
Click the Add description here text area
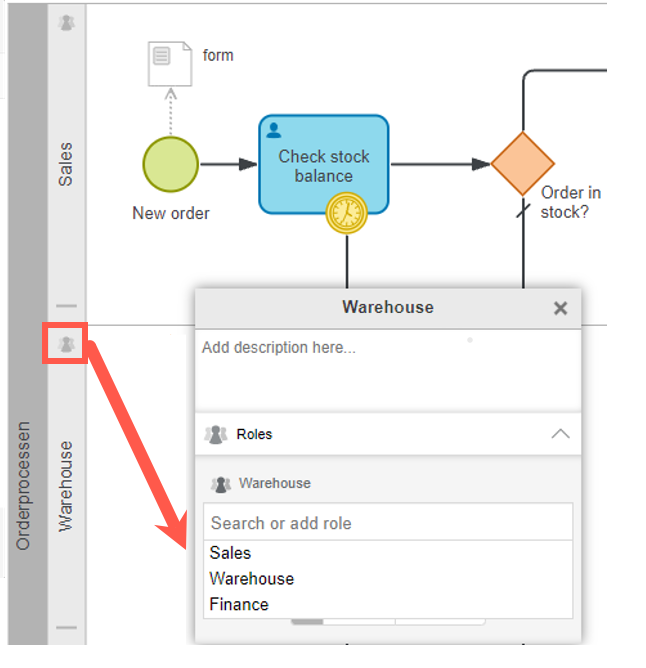(x=387, y=368)
